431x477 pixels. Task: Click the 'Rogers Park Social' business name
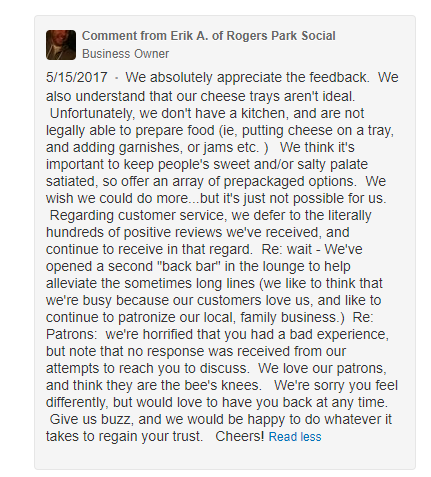tap(281, 36)
